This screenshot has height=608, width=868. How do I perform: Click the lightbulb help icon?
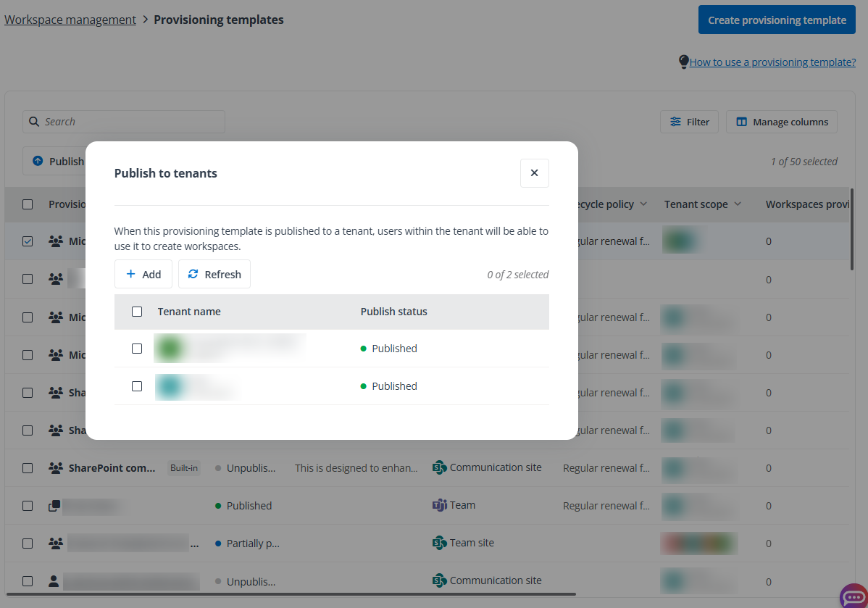(683, 62)
